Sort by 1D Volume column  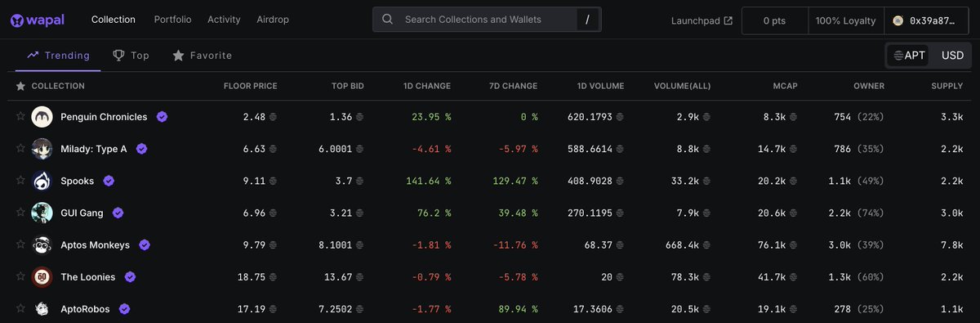599,86
